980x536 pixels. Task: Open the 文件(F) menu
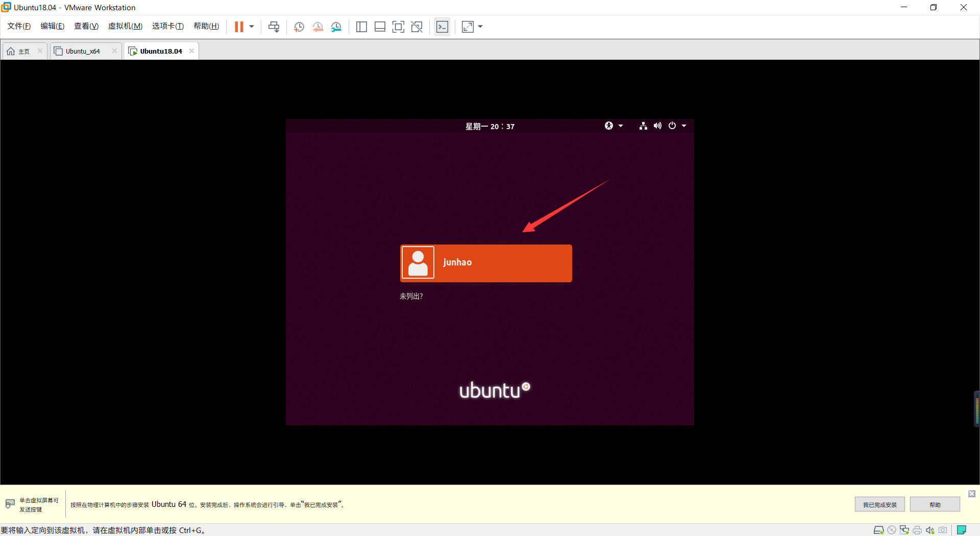pos(19,26)
